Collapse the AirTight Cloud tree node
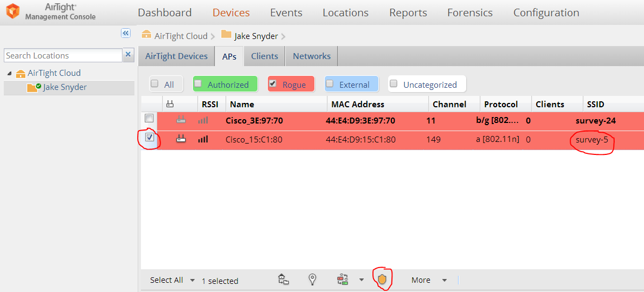The width and height of the screenshot is (644, 292). 9,73
